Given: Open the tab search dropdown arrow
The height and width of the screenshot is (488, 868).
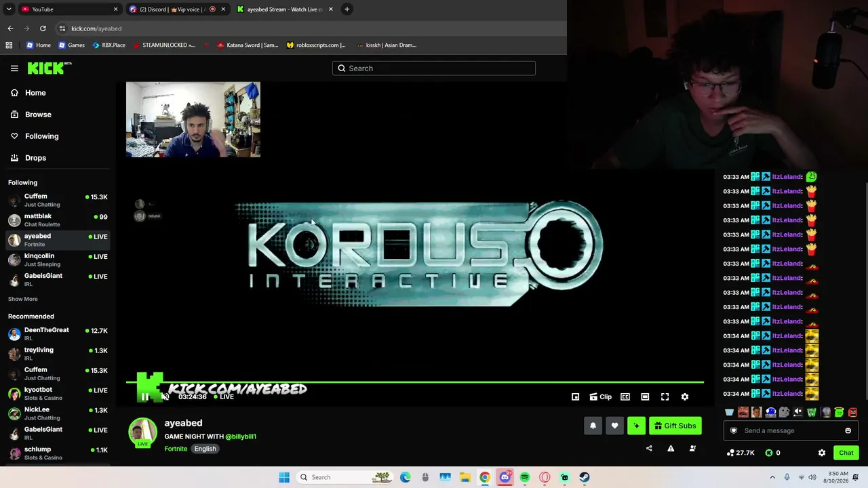Looking at the screenshot, I should pos(8,9).
